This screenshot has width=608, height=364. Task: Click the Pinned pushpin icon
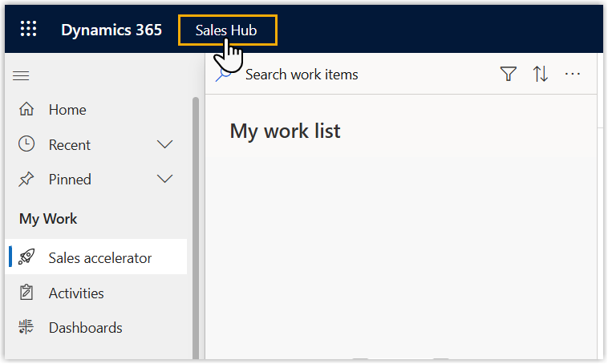(26, 179)
